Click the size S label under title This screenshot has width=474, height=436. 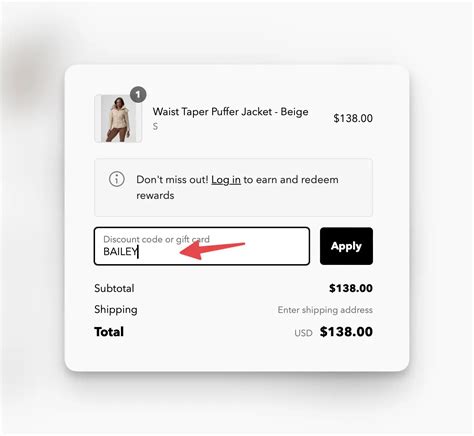[155, 126]
